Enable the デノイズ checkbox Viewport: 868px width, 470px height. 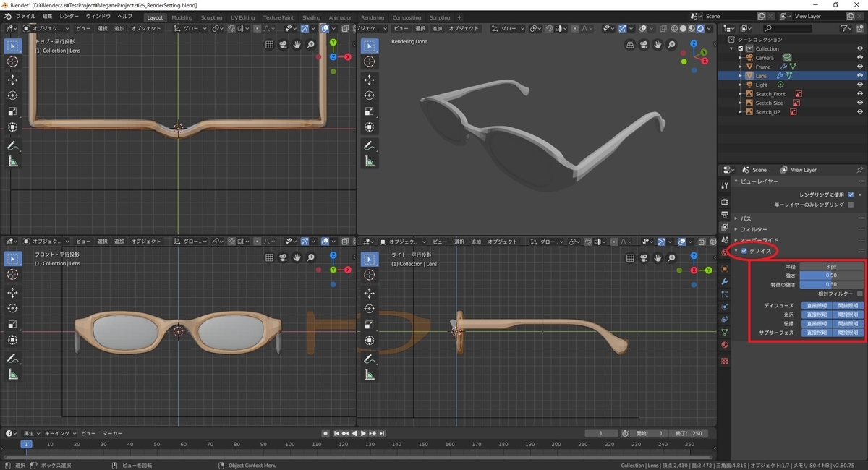point(744,251)
